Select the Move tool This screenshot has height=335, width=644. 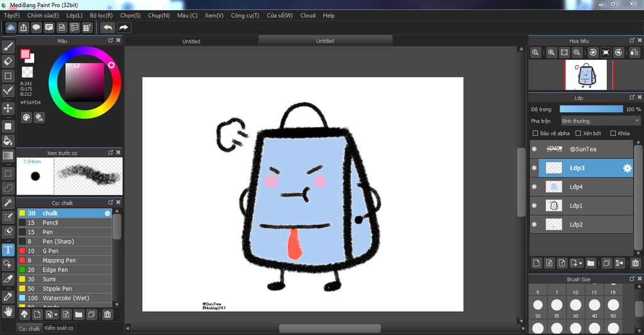[x=8, y=108]
